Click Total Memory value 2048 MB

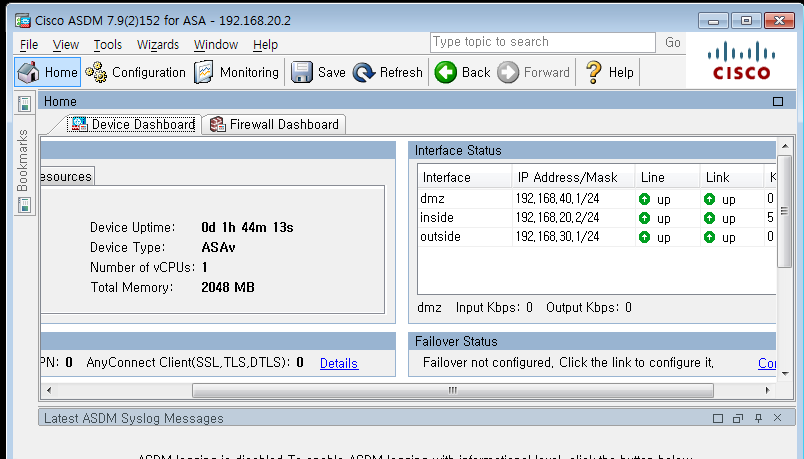[228, 287]
